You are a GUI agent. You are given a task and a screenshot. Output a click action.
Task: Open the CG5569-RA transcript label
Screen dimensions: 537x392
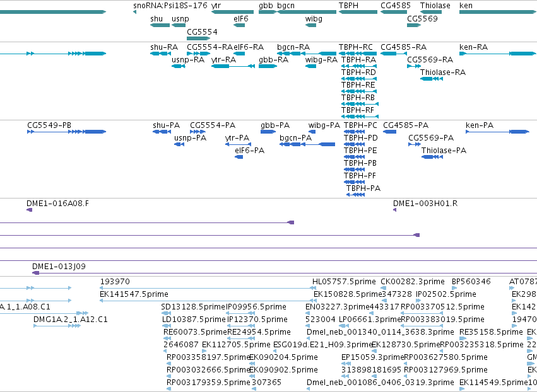pos(430,59)
